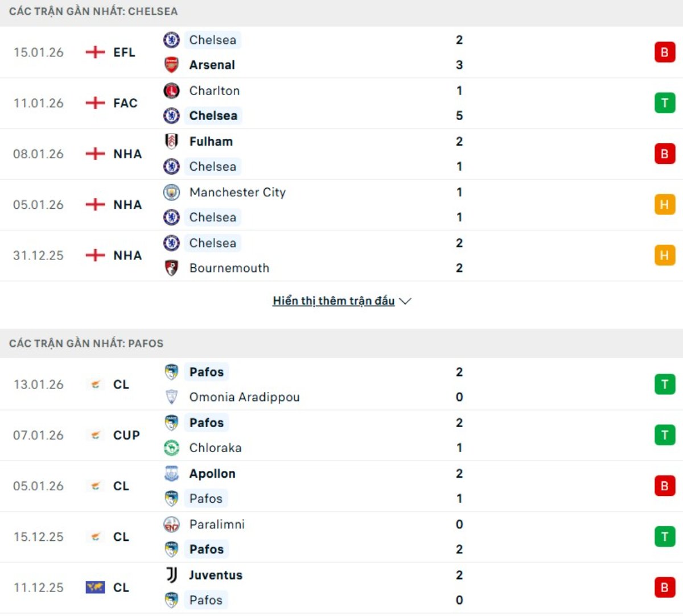Click the Apollon club crest icon
This screenshot has width=683, height=616.
171,473
